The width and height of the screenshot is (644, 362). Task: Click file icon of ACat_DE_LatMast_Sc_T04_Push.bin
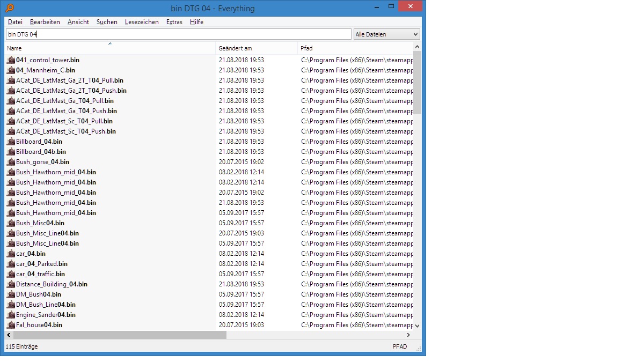pos(11,131)
